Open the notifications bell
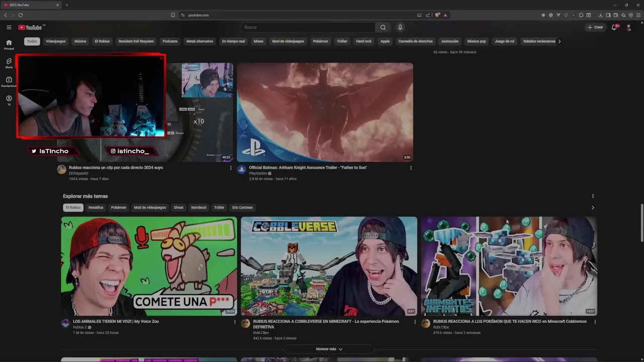The width and height of the screenshot is (644, 362). pyautogui.click(x=614, y=27)
